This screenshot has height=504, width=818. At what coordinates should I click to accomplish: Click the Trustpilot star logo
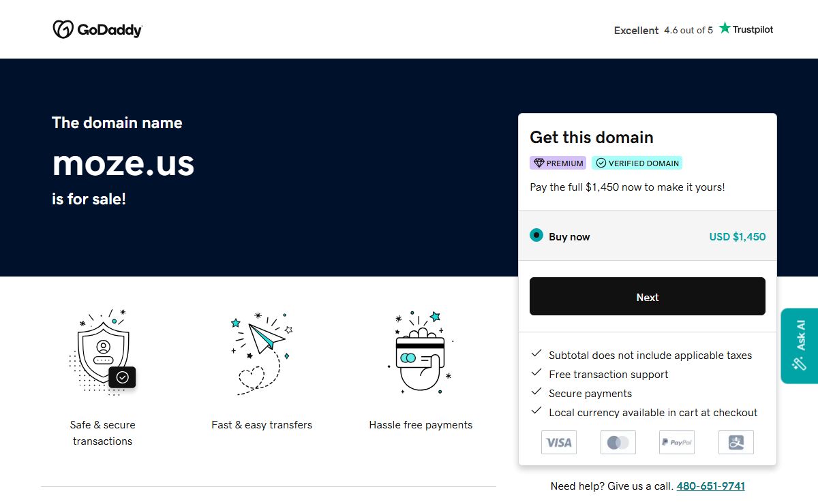pos(746,29)
